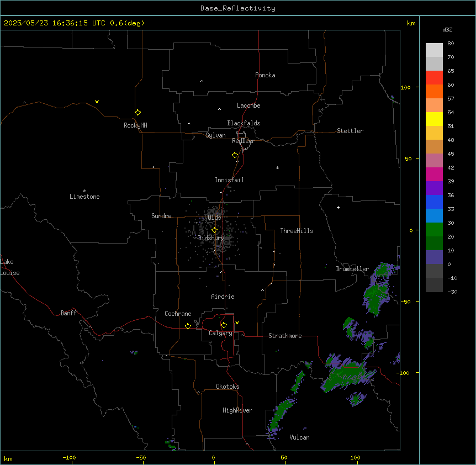
Task: Click the Olds label
Action: 214,218
